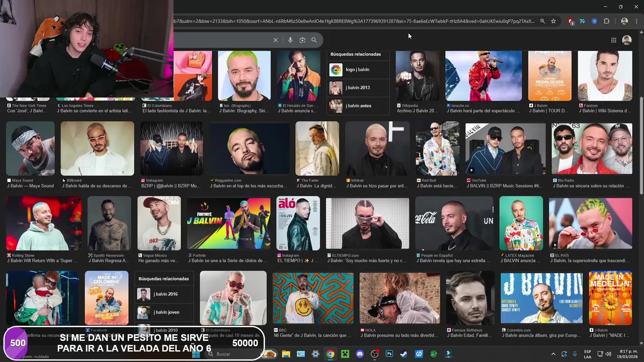Open the clock showing 8:17 p. m.
The height and width of the screenshot is (362, 644).
point(626,354)
